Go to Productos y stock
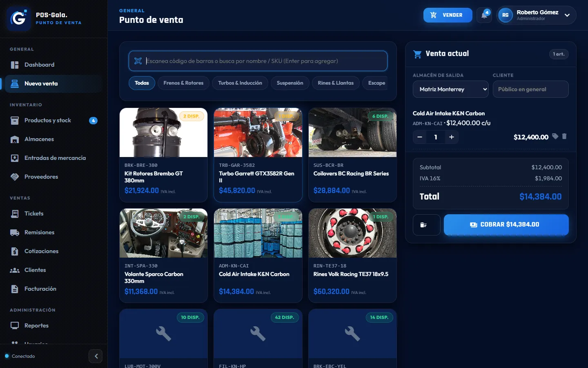 click(53, 120)
